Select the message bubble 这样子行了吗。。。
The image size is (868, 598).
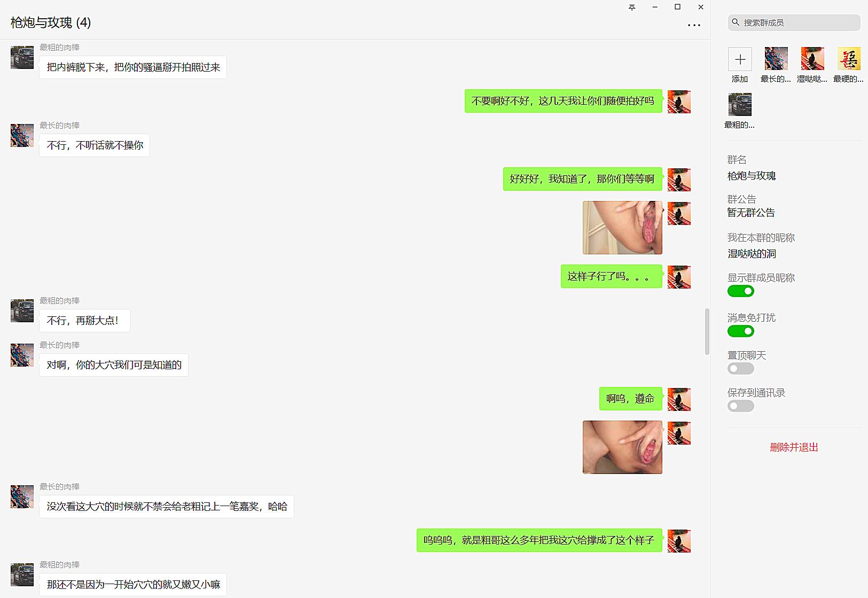coord(611,276)
